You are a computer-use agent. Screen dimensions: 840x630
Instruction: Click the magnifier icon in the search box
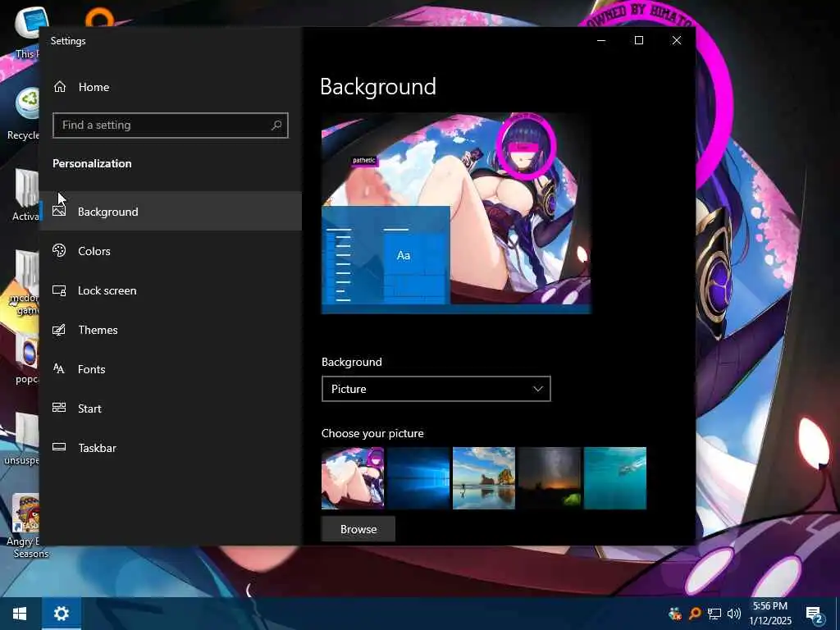click(276, 126)
